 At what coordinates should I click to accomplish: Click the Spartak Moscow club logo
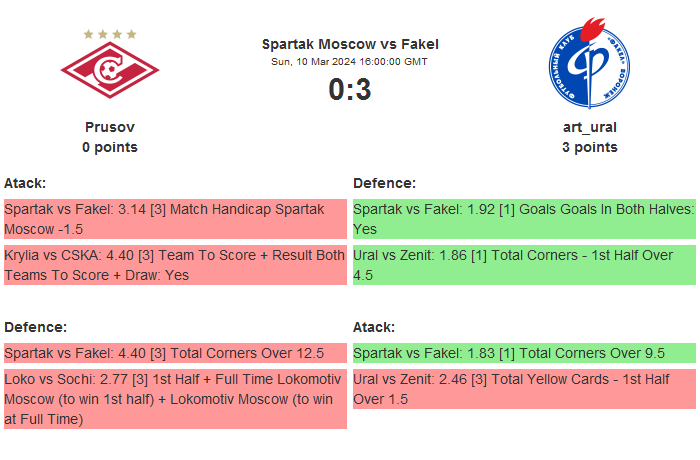[110, 72]
